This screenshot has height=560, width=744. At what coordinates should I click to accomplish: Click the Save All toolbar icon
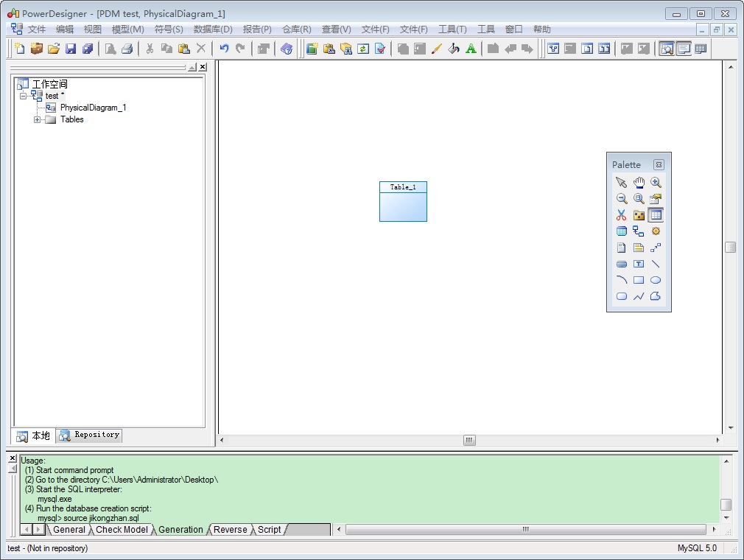[88, 49]
